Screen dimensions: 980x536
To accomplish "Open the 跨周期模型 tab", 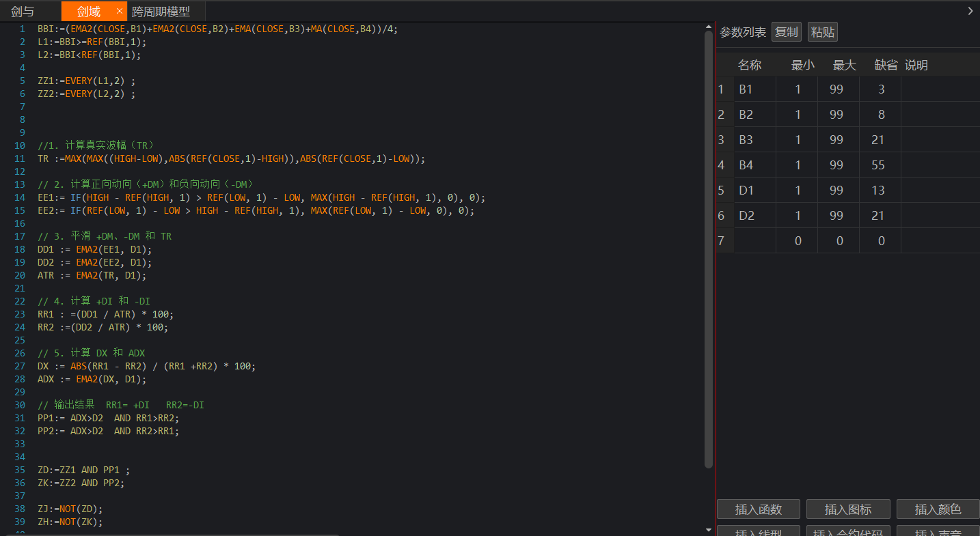I will pyautogui.click(x=161, y=12).
